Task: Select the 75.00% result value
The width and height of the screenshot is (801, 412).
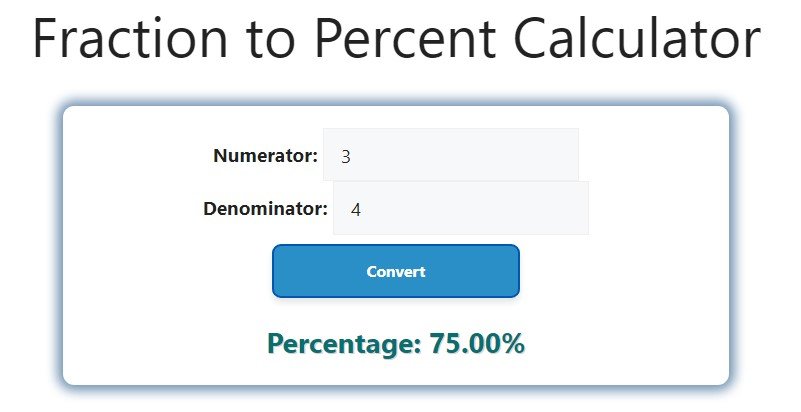Action: point(477,344)
